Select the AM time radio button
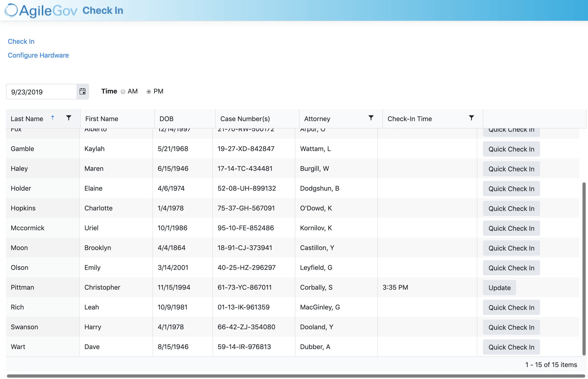The height and width of the screenshot is (379, 588). pyautogui.click(x=123, y=92)
